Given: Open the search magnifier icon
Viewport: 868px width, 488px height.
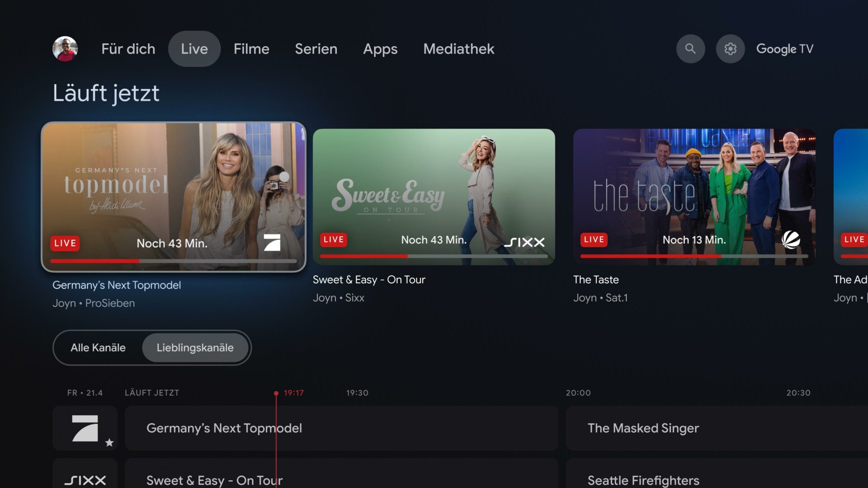Looking at the screenshot, I should point(690,49).
